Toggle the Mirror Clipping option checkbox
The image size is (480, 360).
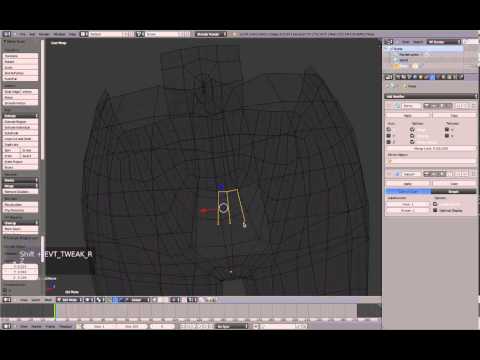coord(412,136)
